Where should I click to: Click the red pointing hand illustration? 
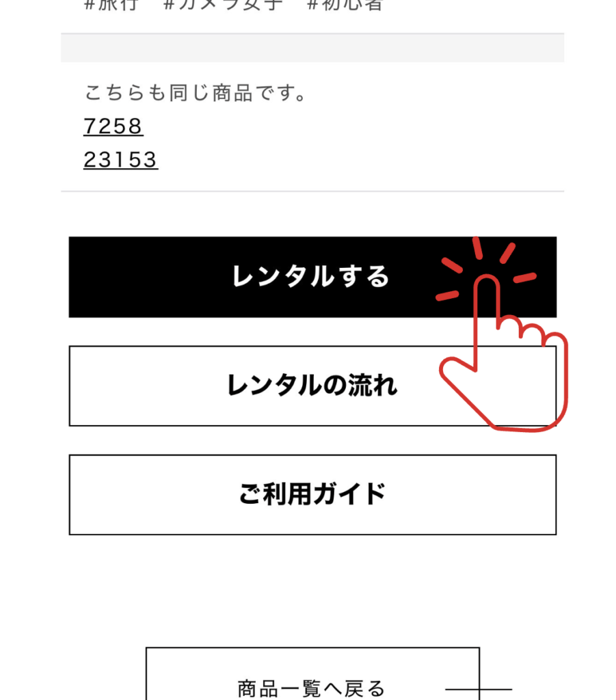[503, 353]
